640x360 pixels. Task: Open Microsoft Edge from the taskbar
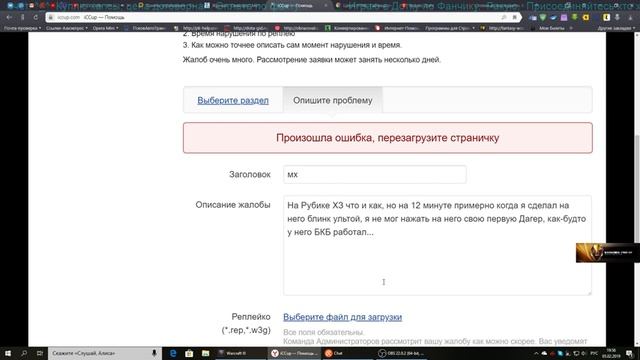tap(173, 353)
